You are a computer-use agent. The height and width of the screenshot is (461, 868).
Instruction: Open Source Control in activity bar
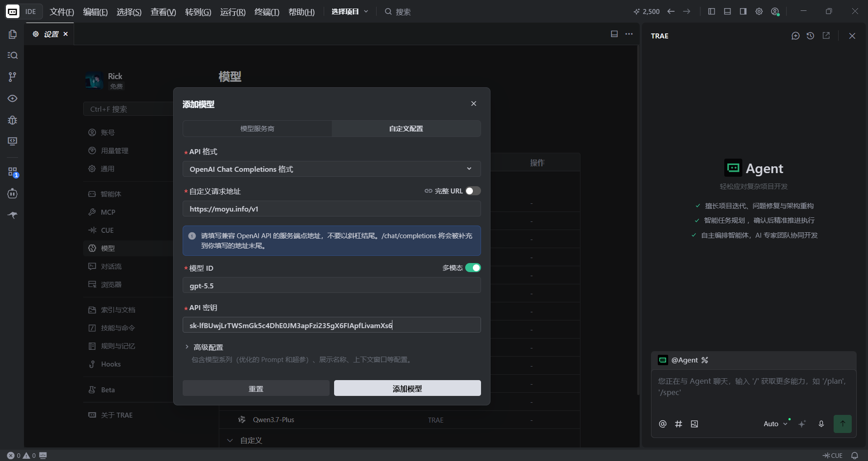[13, 77]
